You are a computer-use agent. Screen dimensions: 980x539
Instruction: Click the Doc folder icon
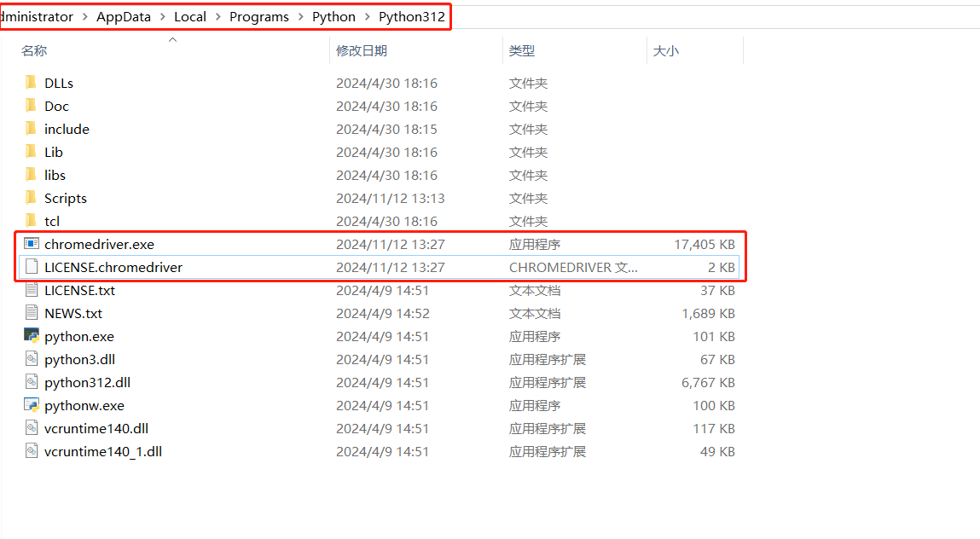(x=32, y=106)
